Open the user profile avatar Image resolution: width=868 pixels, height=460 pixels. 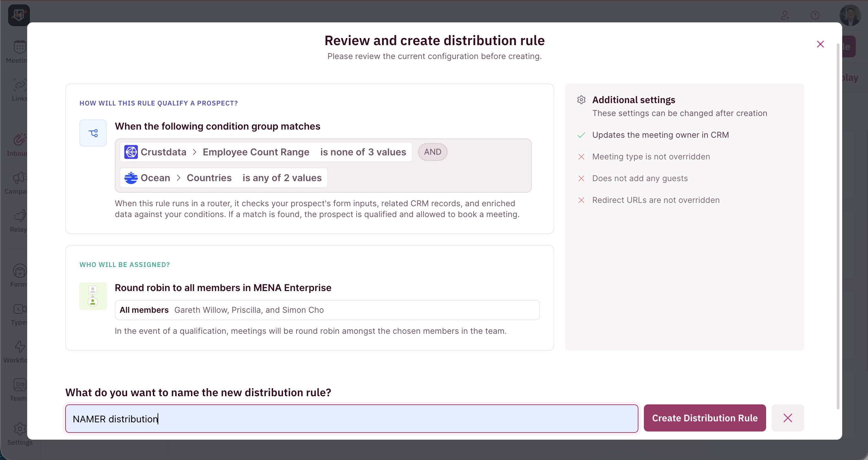(850, 15)
